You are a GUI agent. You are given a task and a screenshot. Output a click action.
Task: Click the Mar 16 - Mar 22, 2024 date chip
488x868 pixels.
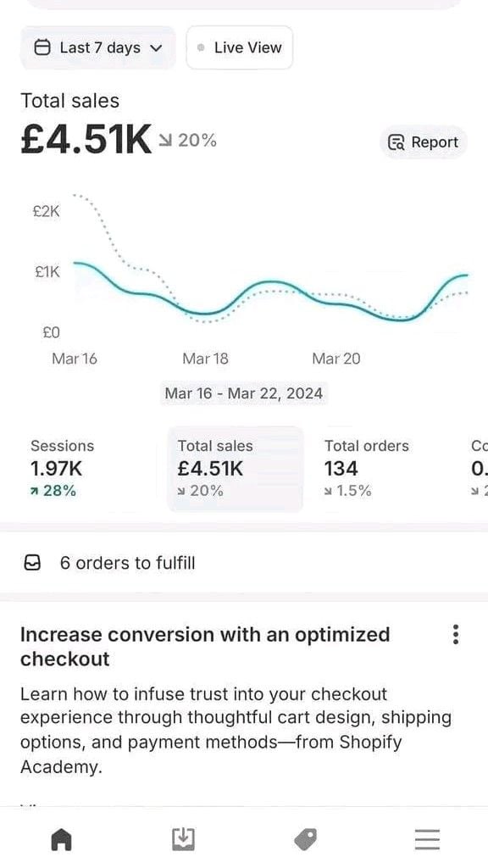244,393
